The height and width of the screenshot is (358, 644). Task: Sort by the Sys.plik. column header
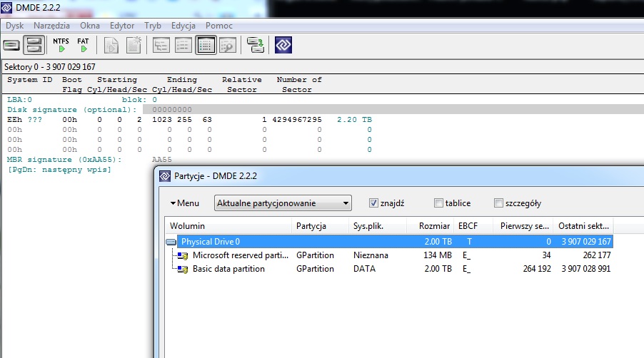[378, 226]
